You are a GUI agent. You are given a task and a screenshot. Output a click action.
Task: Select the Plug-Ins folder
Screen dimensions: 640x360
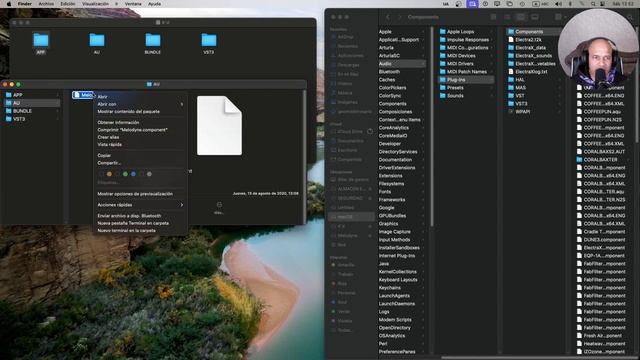pos(466,80)
